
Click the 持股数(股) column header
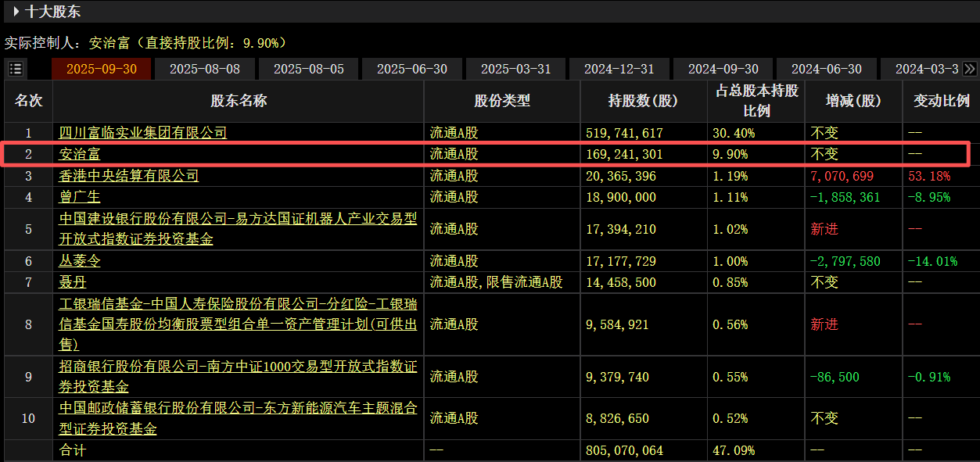pos(643,101)
